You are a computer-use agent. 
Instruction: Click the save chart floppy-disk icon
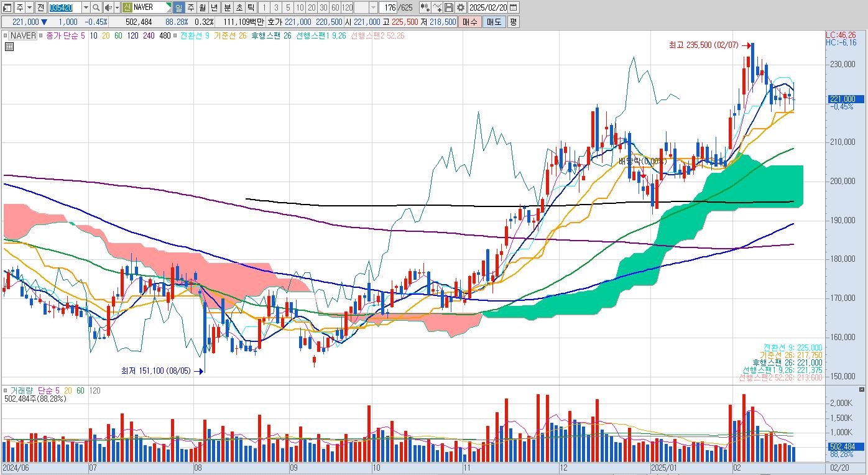[x=448, y=7]
